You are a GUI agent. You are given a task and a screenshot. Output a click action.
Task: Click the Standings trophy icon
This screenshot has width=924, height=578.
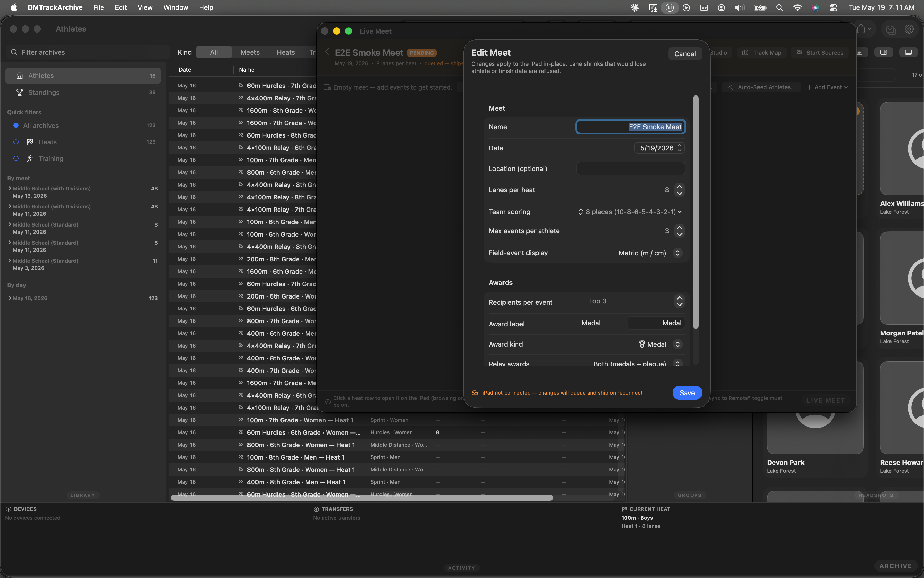tap(20, 93)
